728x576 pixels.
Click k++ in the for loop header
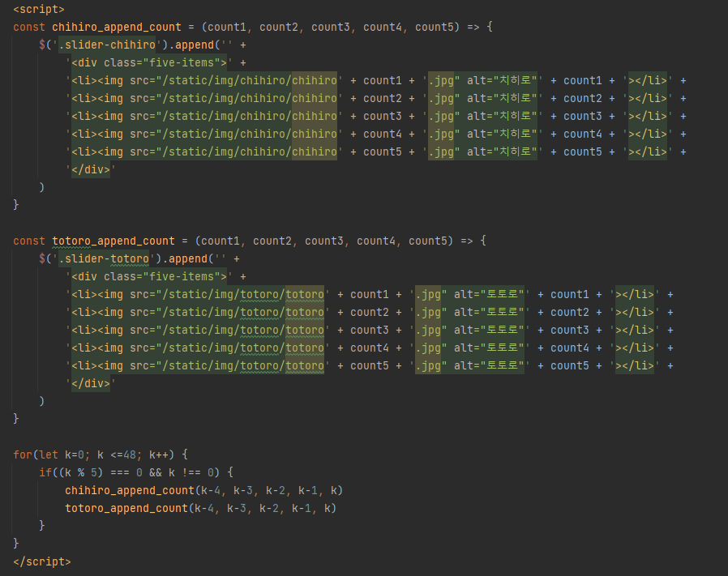159,454
